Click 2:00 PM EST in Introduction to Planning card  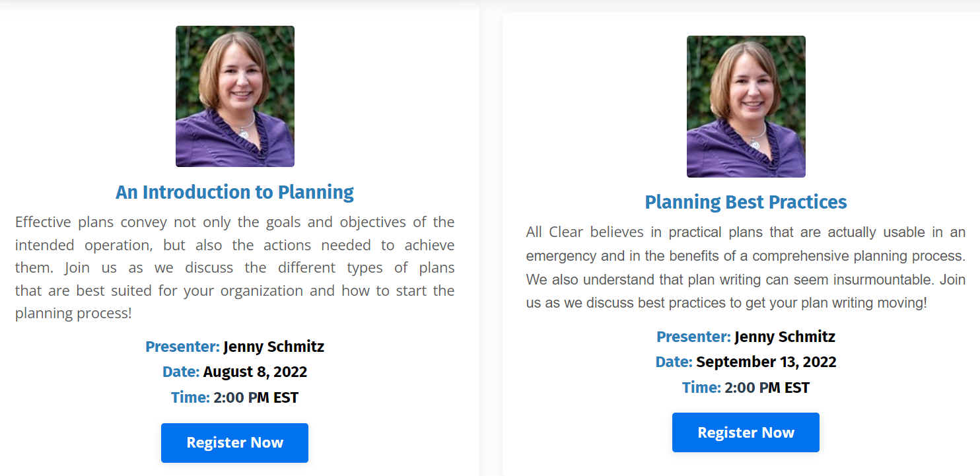click(256, 397)
